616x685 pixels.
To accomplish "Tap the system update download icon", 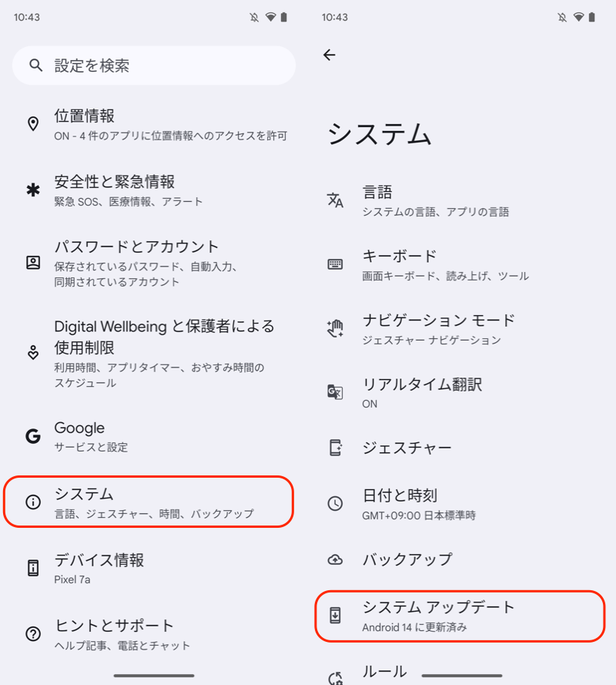I will [335, 616].
